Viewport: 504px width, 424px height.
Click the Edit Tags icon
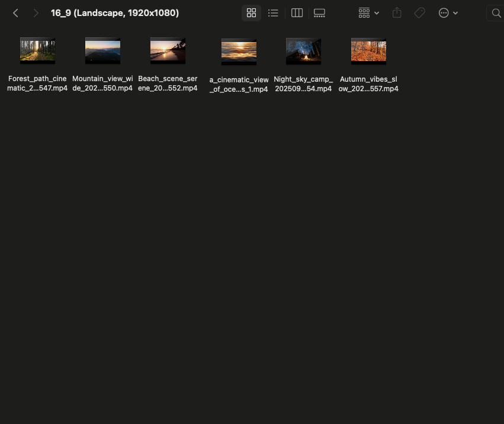[419, 13]
